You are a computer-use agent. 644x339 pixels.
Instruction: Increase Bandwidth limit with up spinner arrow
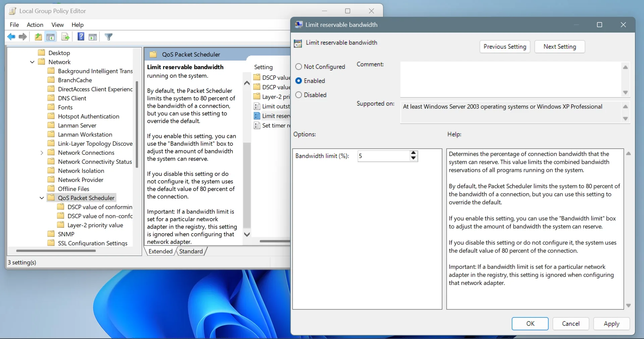point(414,153)
